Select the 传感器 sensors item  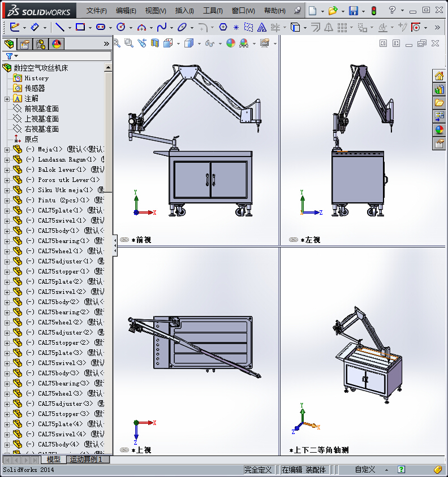click(x=35, y=89)
